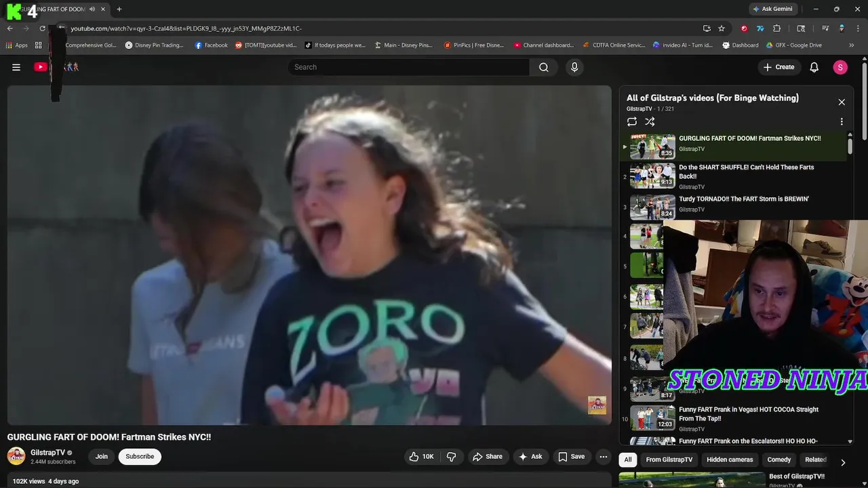Click the channel watermark in the video corner
This screenshot has height=488, width=868.
pos(597,405)
